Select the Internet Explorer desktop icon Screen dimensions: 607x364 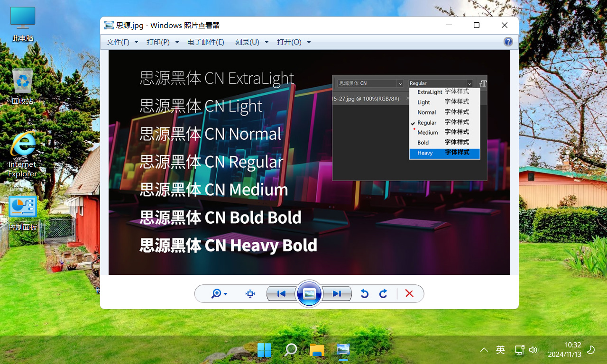(22, 154)
